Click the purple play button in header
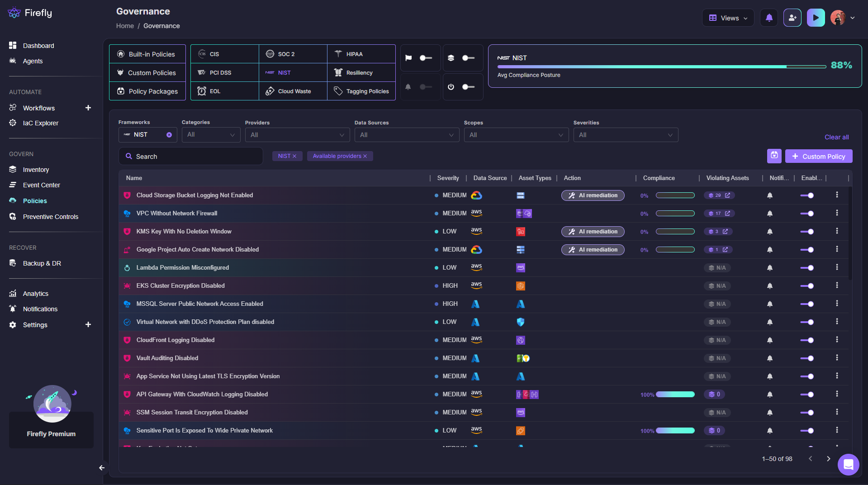The width and height of the screenshot is (868, 485). (x=816, y=18)
